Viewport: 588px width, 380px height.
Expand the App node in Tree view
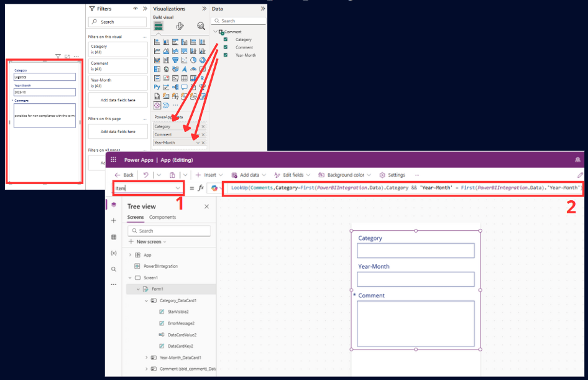tap(130, 255)
